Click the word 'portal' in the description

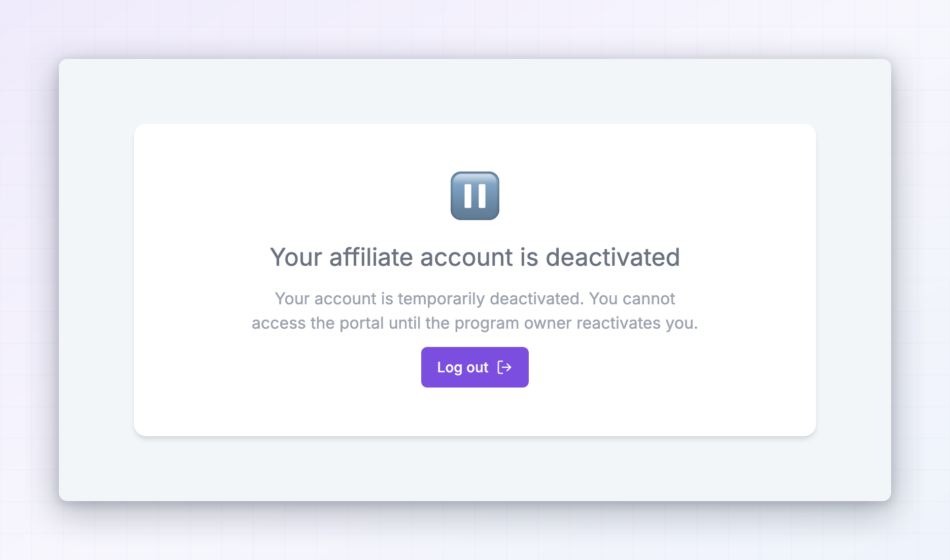coord(361,323)
